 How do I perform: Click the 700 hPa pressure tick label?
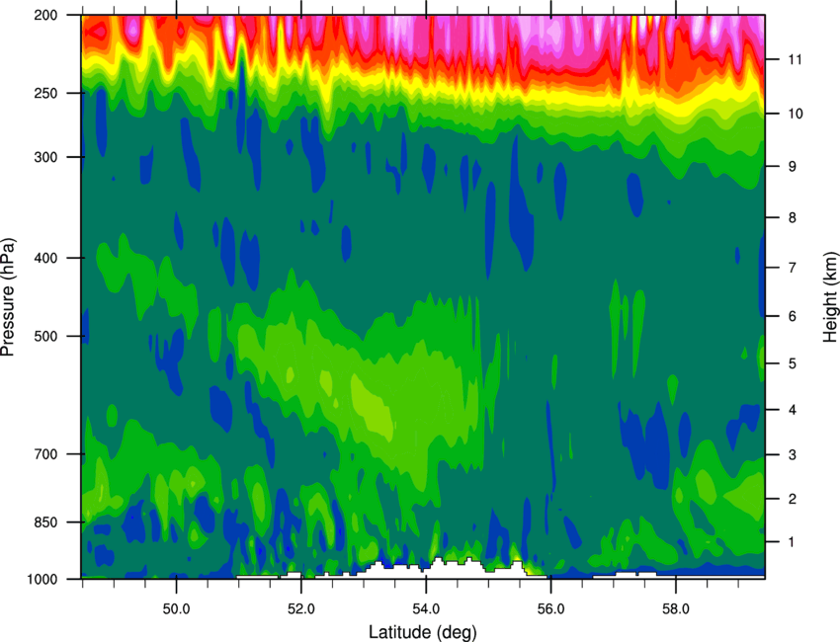tap(45, 454)
